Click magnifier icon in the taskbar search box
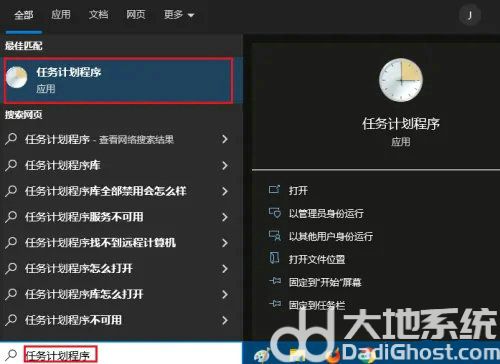Image resolution: width=500 pixels, height=364 pixels. click(x=11, y=355)
